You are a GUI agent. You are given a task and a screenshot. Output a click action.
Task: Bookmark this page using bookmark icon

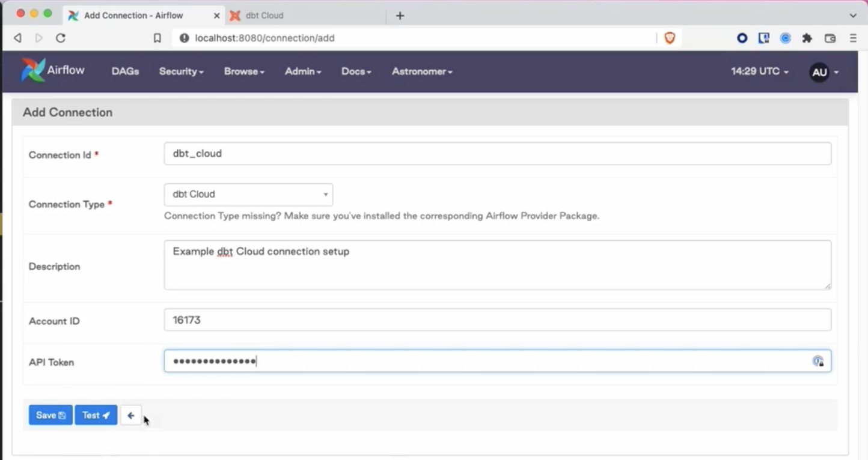click(x=157, y=38)
